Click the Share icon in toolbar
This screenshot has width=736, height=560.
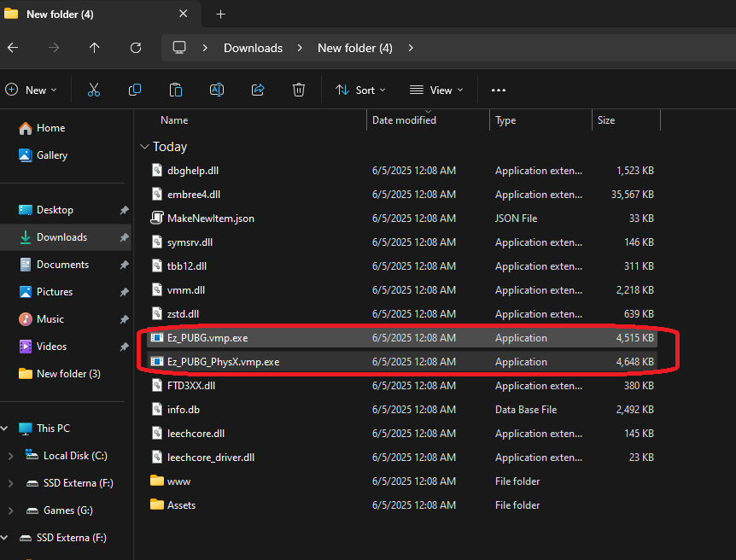pos(258,90)
